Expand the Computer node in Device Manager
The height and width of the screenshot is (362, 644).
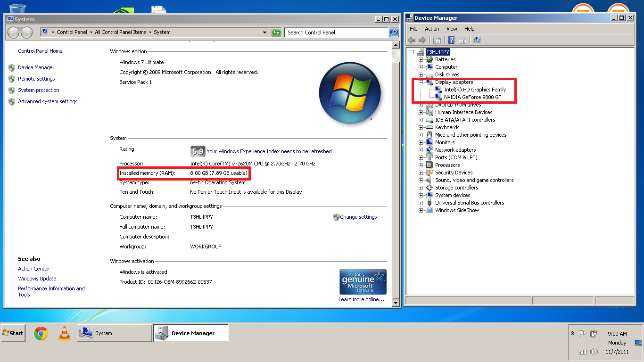pos(421,67)
